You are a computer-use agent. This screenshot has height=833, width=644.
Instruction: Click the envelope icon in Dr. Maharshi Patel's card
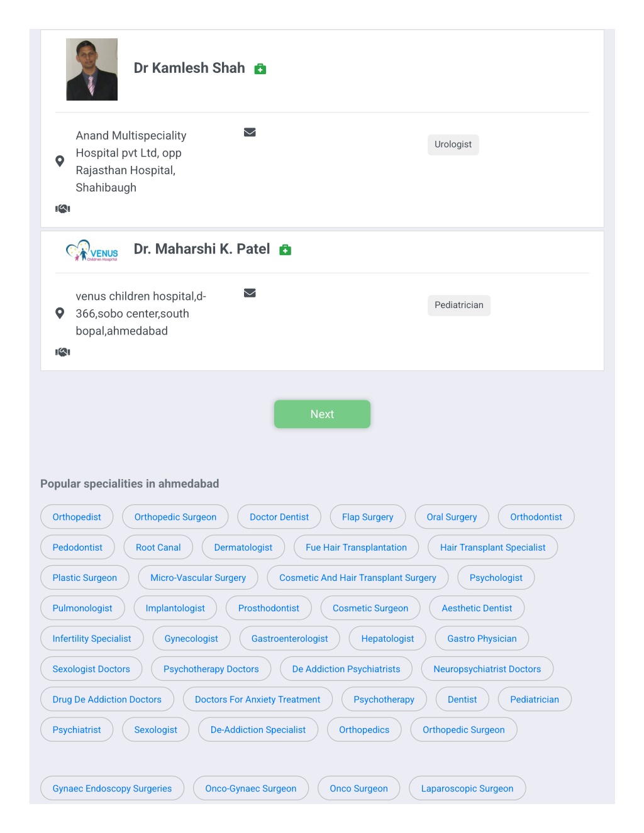250,293
